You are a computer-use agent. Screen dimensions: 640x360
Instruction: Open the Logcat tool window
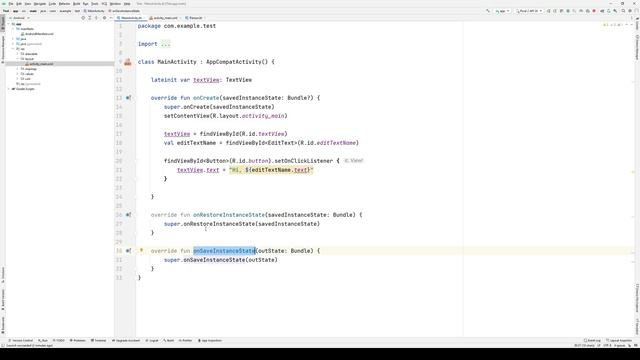[152, 340]
